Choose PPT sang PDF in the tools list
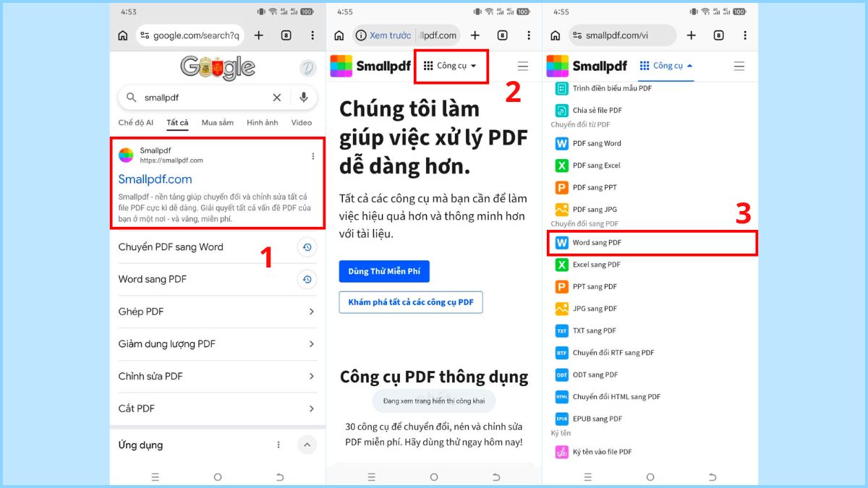This screenshot has height=488, width=868. (587, 287)
